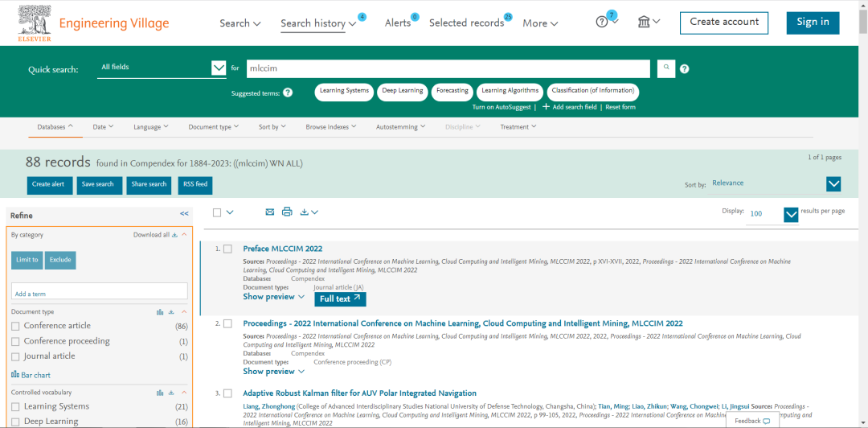The image size is (868, 428).
Task: Open the results per page dropdown showing 100
Action: click(x=792, y=214)
